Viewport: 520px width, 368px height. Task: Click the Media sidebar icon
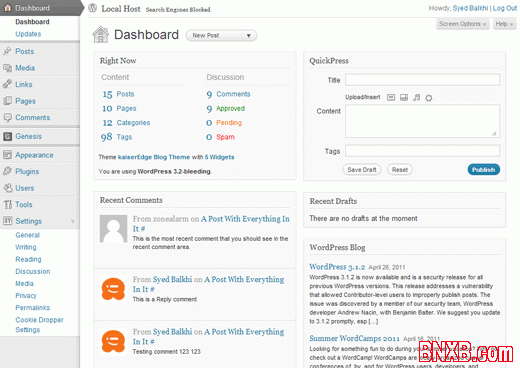pos(7,68)
